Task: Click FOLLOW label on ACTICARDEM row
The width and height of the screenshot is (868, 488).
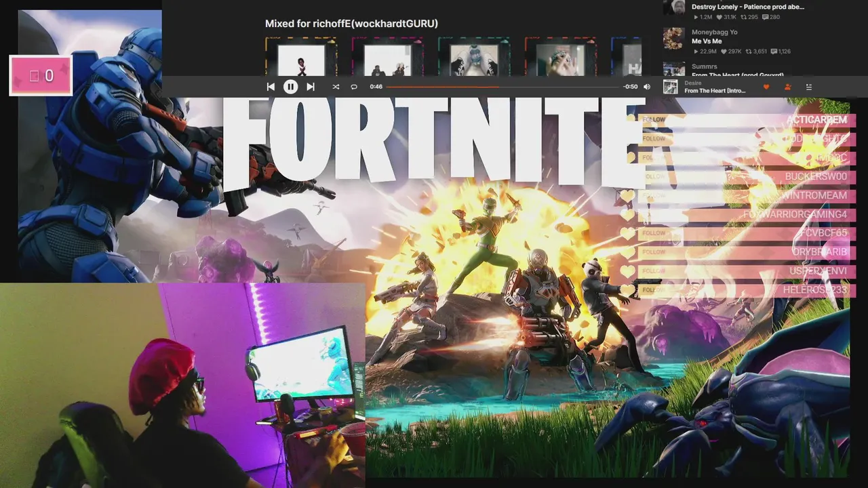Action: (x=654, y=120)
